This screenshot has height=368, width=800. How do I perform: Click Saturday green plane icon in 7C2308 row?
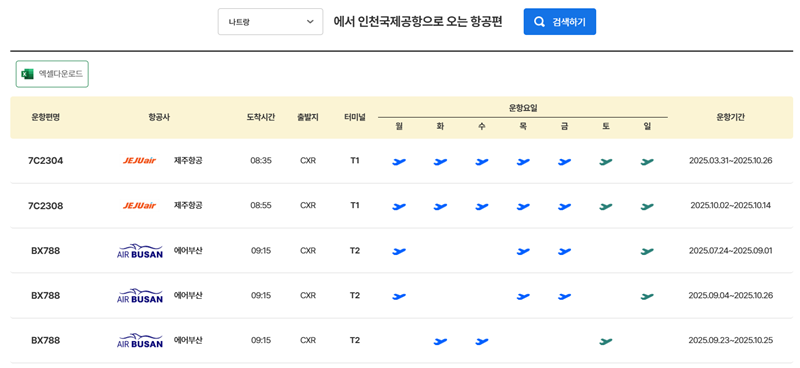click(x=606, y=206)
